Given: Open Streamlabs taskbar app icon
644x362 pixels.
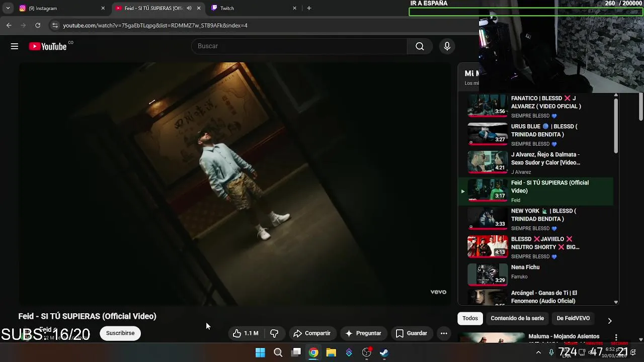Looking at the screenshot, I should coord(349,352).
